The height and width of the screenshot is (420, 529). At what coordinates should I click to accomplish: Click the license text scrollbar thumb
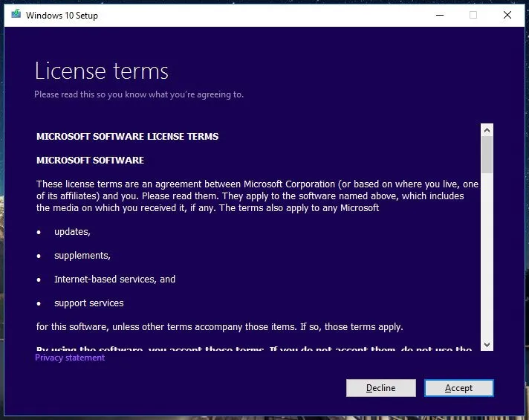coord(487,155)
